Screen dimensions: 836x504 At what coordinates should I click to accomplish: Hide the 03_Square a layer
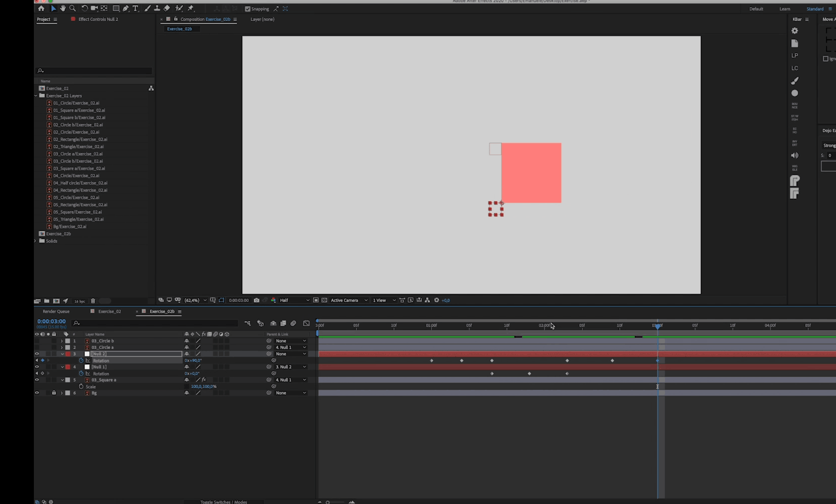[36, 380]
